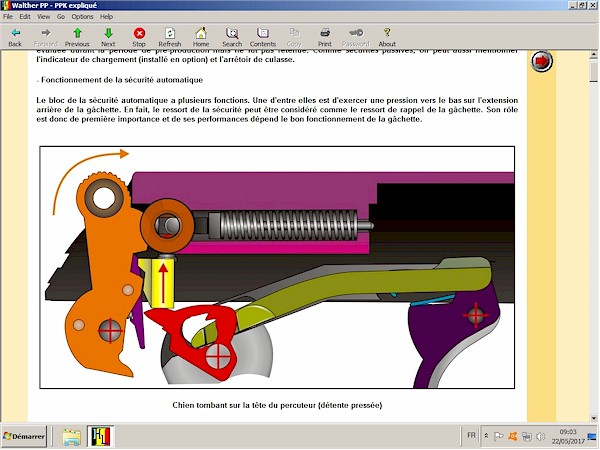Open the File menu
Image resolution: width=600 pixels, height=450 pixels.
[x=8, y=16]
